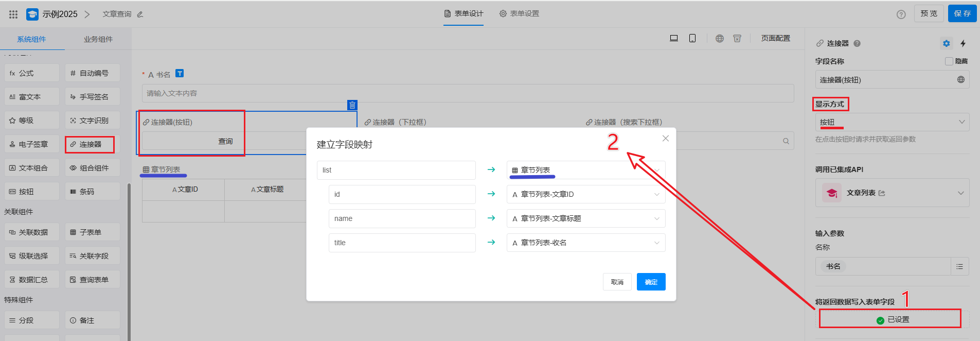Toggle the 隐藏 checkbox
Screen dimensions: 980x341
(949, 61)
